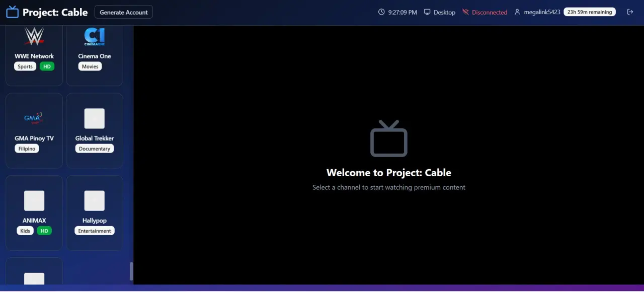The width and height of the screenshot is (644, 292).
Task: Click the Welcome to Project: Cable heading
Action: click(389, 173)
